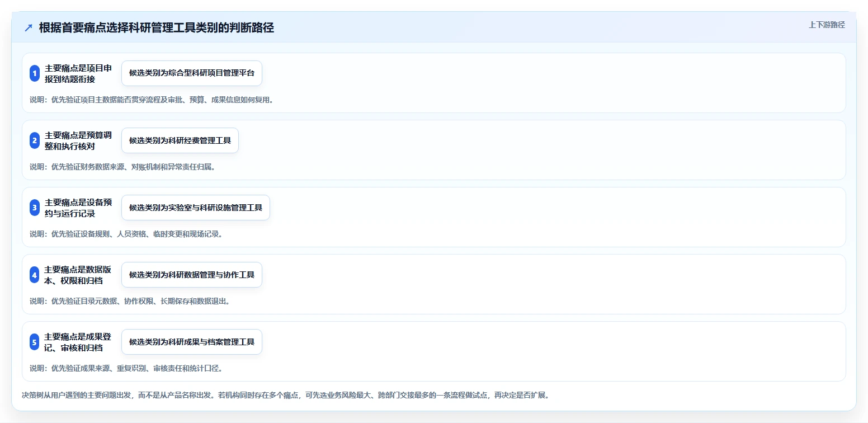Select 候选类别为综合型科研项目管理平台 box
Image resolution: width=868 pixels, height=423 pixels.
click(192, 73)
